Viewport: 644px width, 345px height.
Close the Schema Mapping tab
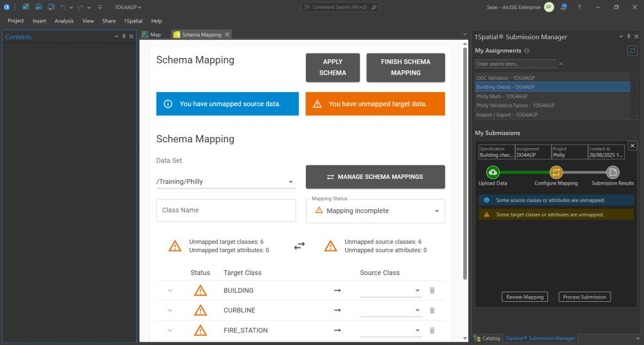227,35
